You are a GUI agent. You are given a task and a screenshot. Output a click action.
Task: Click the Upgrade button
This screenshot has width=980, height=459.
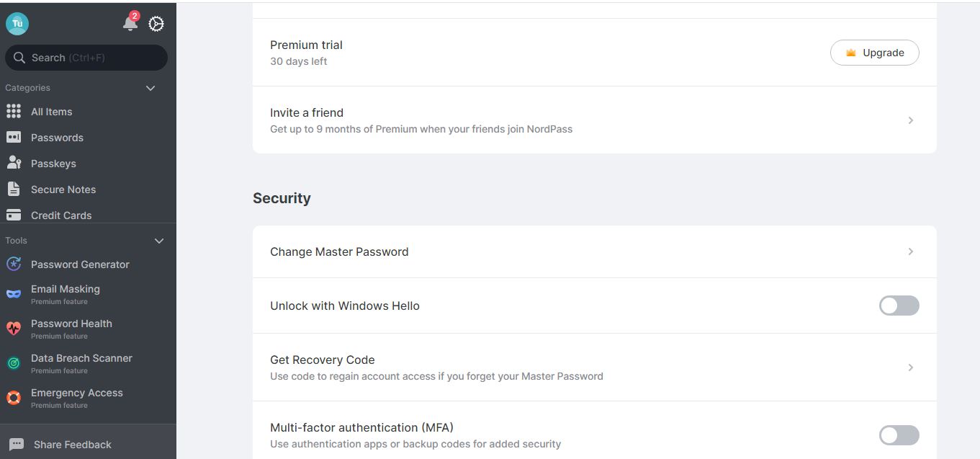click(874, 53)
